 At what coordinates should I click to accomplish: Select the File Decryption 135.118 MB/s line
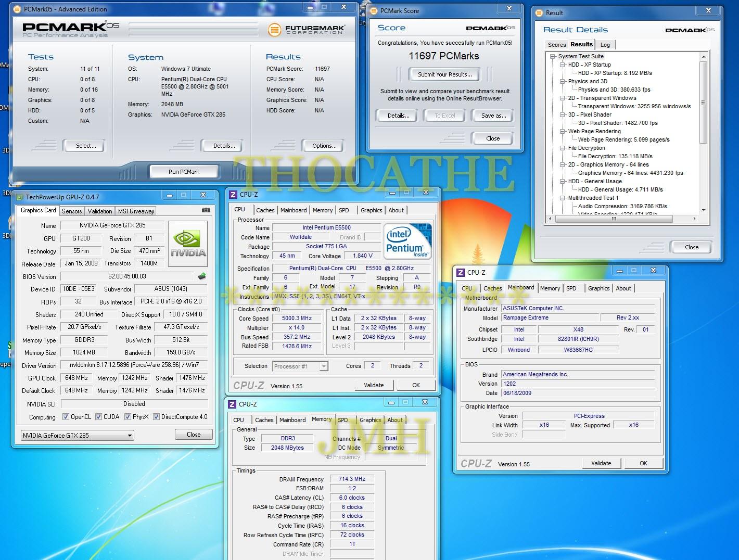point(615,156)
